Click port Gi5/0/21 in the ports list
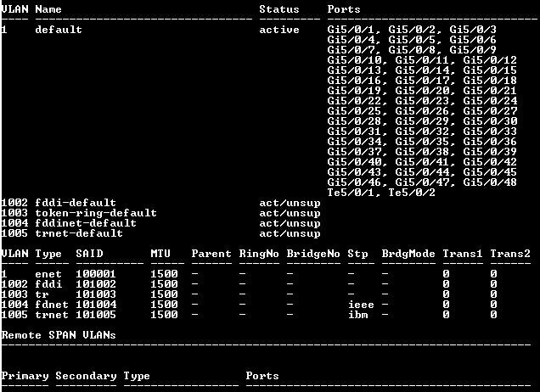The width and height of the screenshot is (540, 392). pos(490,91)
